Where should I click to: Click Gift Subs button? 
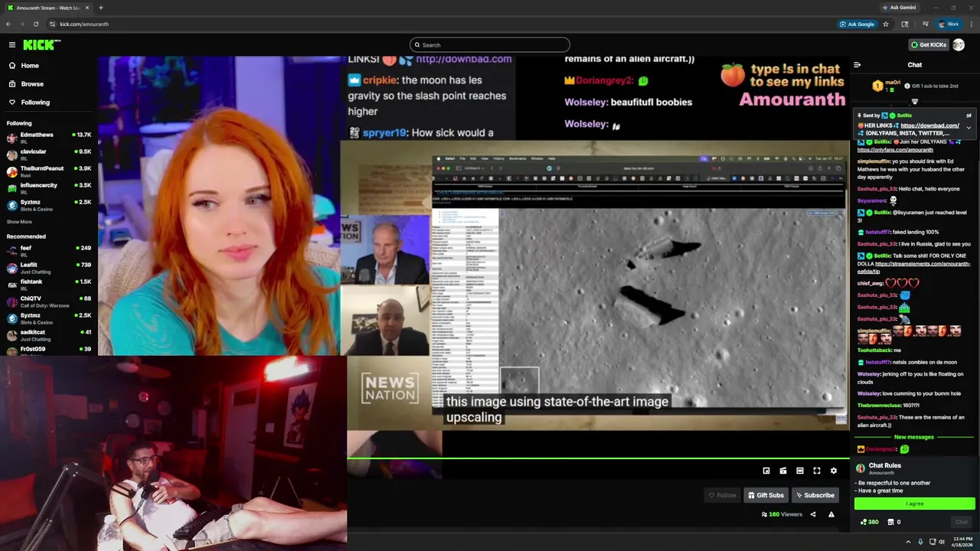(x=766, y=495)
